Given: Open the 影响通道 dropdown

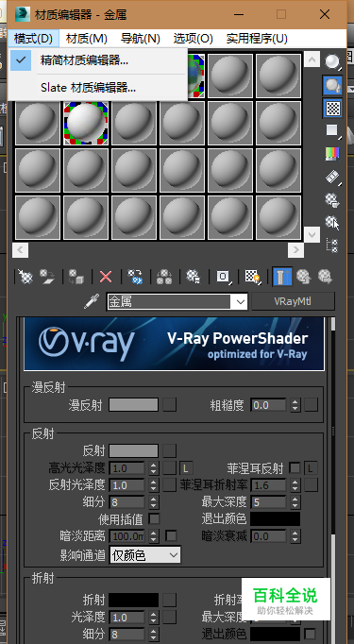Looking at the screenshot, I should (145, 555).
